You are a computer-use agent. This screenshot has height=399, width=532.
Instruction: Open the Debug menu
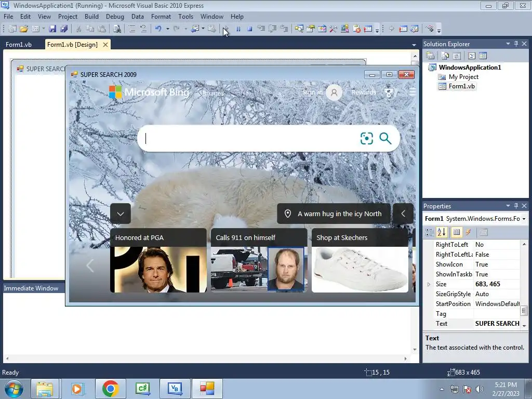pos(115,17)
